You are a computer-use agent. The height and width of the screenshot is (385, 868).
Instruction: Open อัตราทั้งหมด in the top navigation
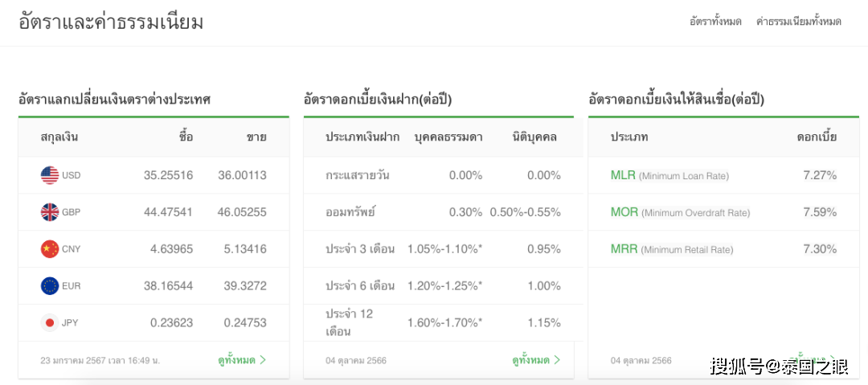pyautogui.click(x=715, y=22)
